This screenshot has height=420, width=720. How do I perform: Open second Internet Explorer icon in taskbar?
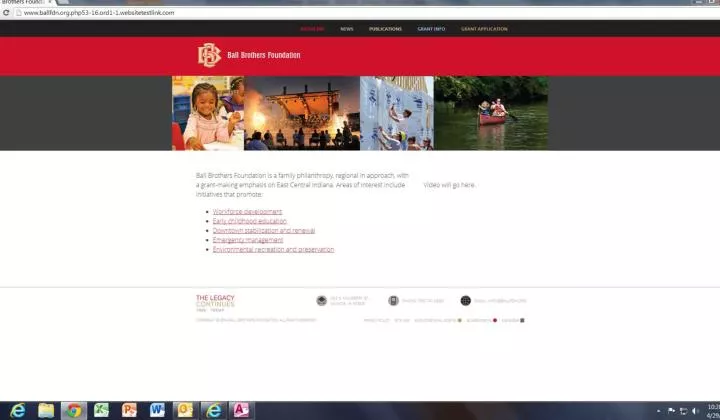tap(214, 410)
